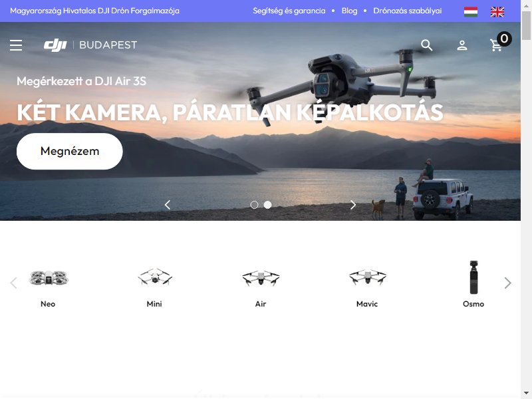Click the Neo category label
532x399 pixels.
tap(48, 304)
